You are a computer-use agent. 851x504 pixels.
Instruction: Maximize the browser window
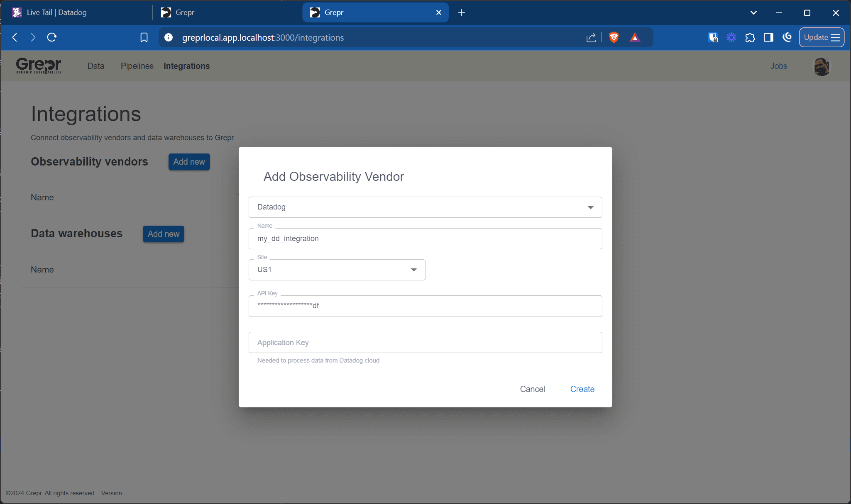807,13
